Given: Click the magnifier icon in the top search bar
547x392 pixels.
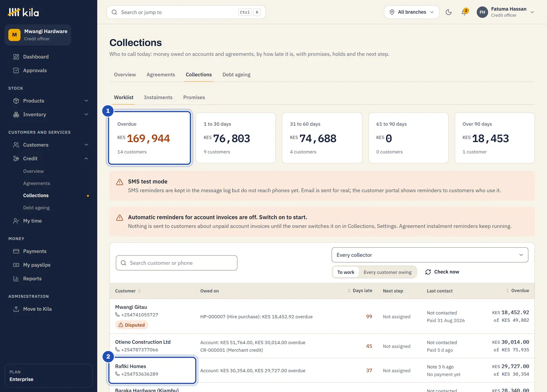Looking at the screenshot, I should click(114, 12).
